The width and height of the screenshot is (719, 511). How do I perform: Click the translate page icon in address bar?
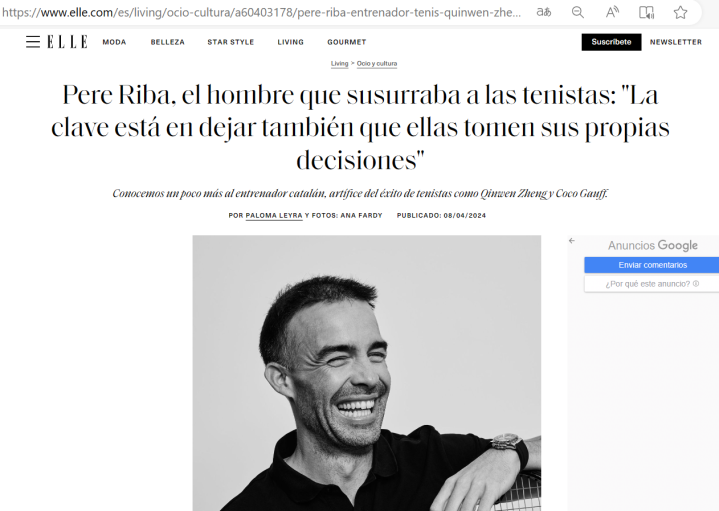coord(544,12)
